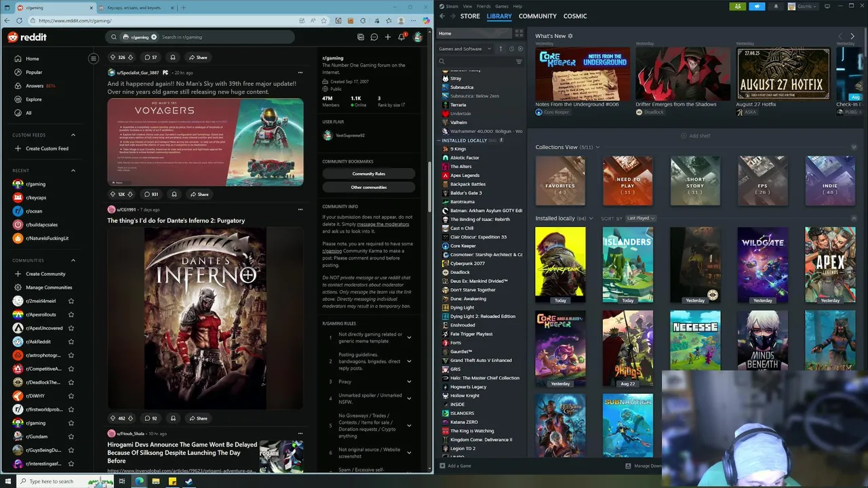This screenshot has width=868, height=488.
Task: Collapse the Installed Locally list in Steam
Action: [x=439, y=140]
